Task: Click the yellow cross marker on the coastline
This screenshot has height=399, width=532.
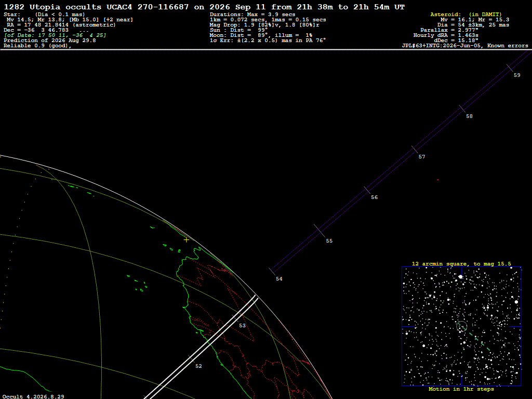Action: pos(187,240)
